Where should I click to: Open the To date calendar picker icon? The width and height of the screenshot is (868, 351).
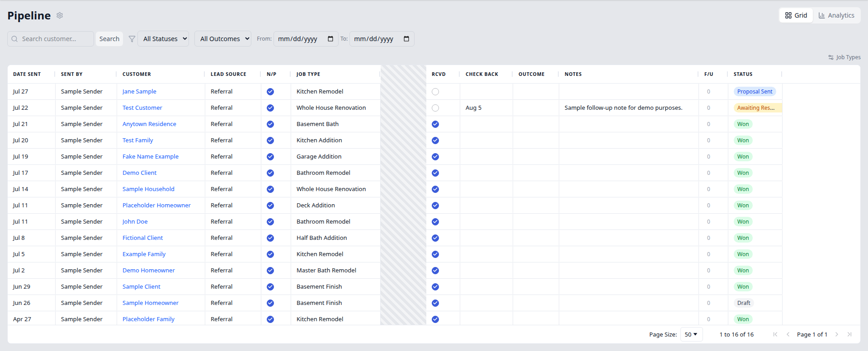click(x=406, y=39)
